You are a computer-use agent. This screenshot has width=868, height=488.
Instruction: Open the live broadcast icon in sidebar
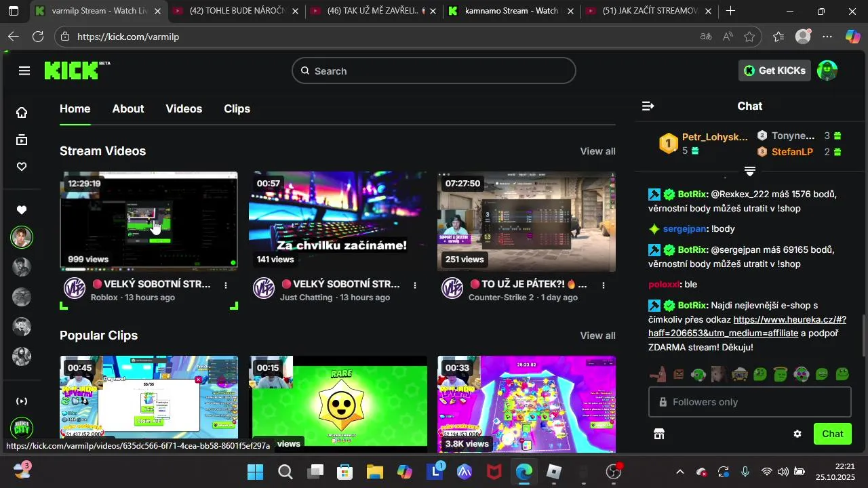[22, 401]
